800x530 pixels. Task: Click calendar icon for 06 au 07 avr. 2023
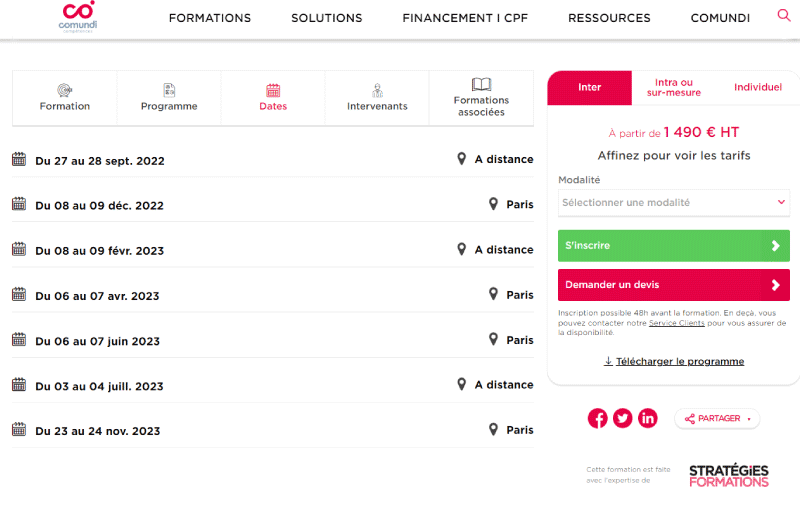coord(19,294)
